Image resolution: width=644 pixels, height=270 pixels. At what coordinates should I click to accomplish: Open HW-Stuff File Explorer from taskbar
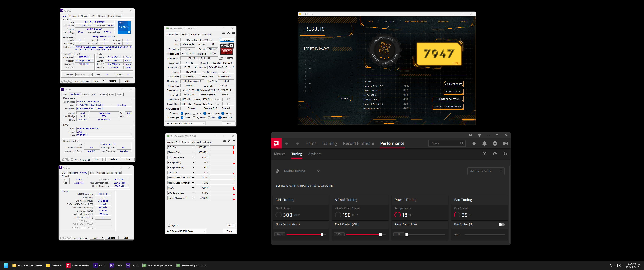click(x=27, y=265)
